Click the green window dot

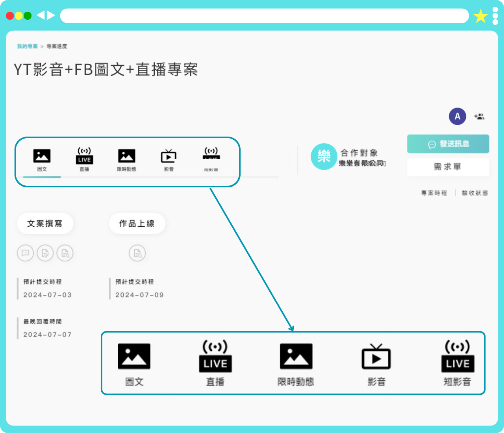click(28, 16)
